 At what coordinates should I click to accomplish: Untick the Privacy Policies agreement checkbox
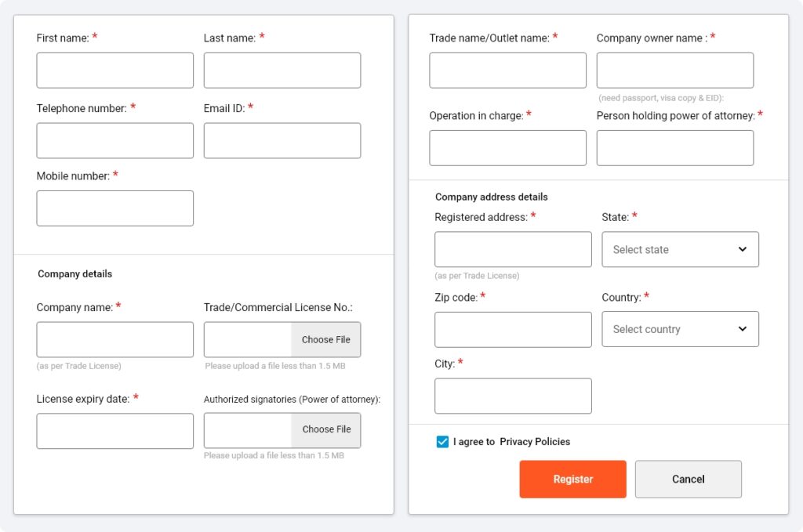tap(442, 441)
